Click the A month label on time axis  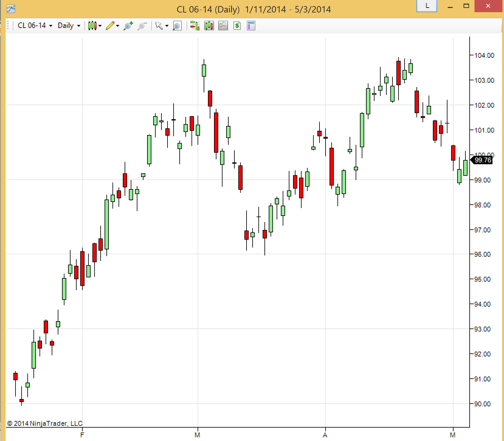pyautogui.click(x=325, y=435)
